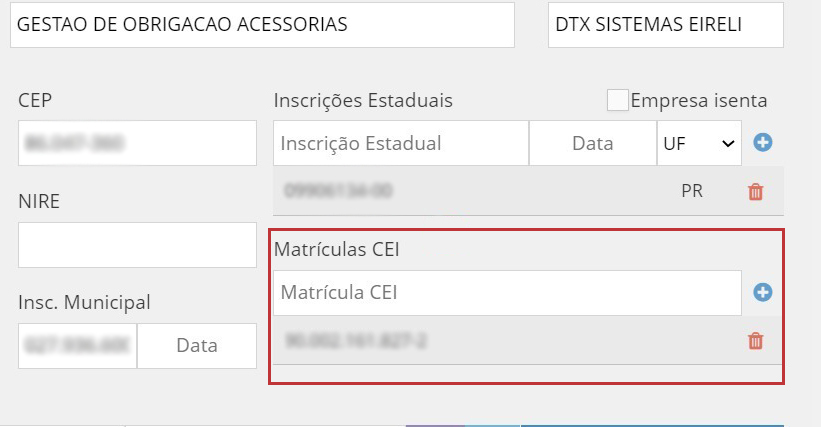Viewport: 821px width, 427px height.
Task: Toggle the Empresa isenta checkbox
Action: coord(618,100)
